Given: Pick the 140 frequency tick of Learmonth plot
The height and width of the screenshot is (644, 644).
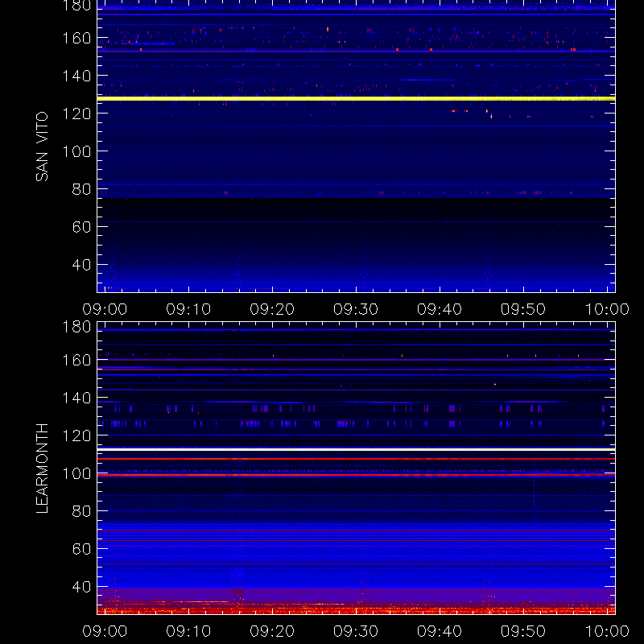Looking at the screenshot, I should tap(76, 398).
